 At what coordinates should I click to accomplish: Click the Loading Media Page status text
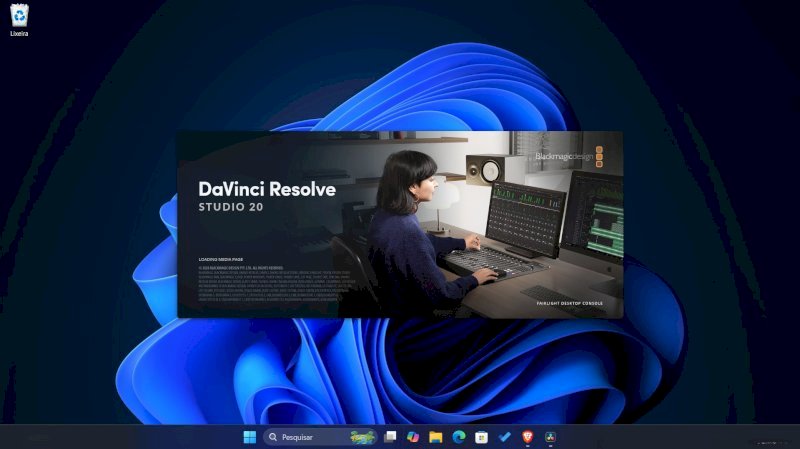(220, 259)
